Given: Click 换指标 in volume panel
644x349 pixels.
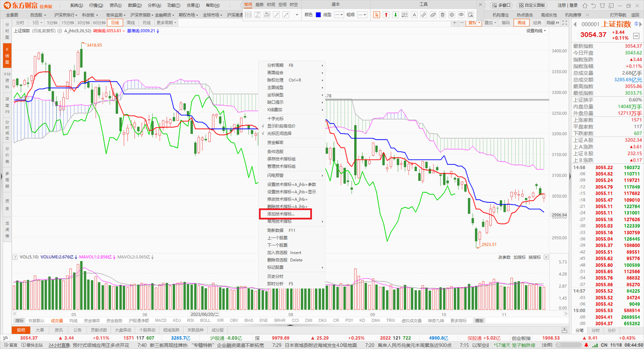Looking at the screenshot, I should tap(535, 257).
